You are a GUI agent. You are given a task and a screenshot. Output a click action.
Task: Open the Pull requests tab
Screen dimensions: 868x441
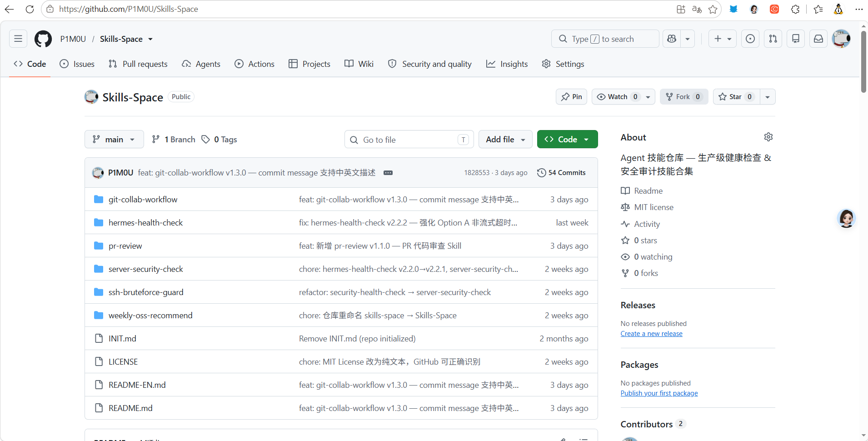[138, 64]
